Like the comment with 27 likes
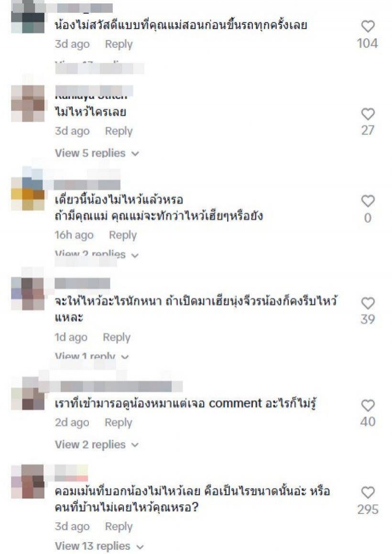 point(368,114)
